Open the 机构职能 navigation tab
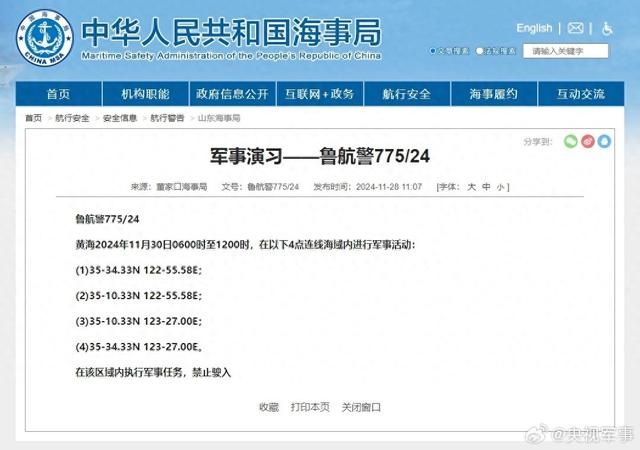Image resolution: width=640 pixels, height=450 pixels. click(145, 94)
